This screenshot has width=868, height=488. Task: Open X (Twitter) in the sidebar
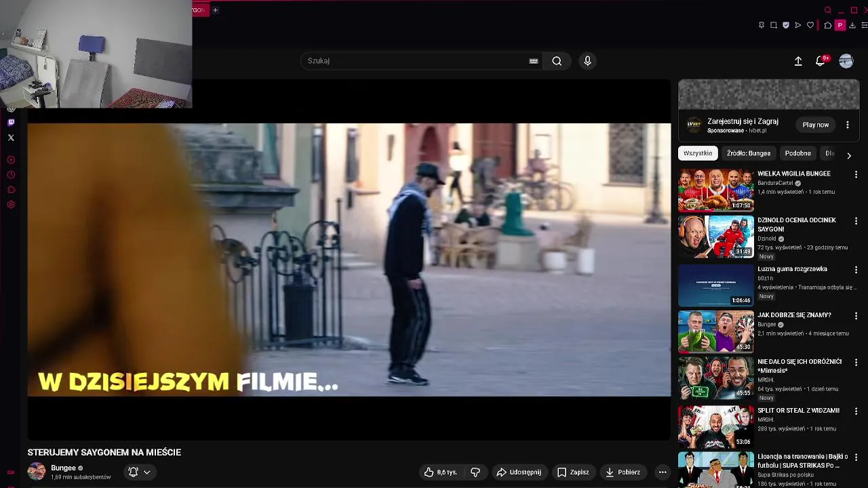click(11, 138)
